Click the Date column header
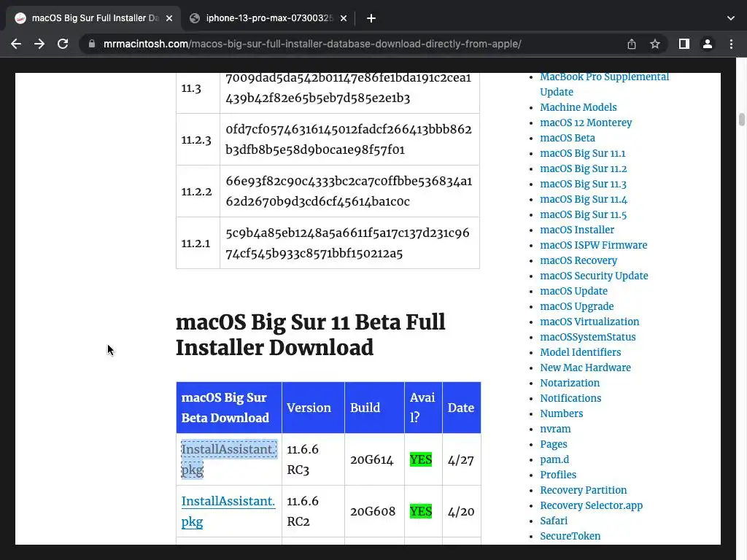Screen dimensions: 747x560 coord(461,408)
